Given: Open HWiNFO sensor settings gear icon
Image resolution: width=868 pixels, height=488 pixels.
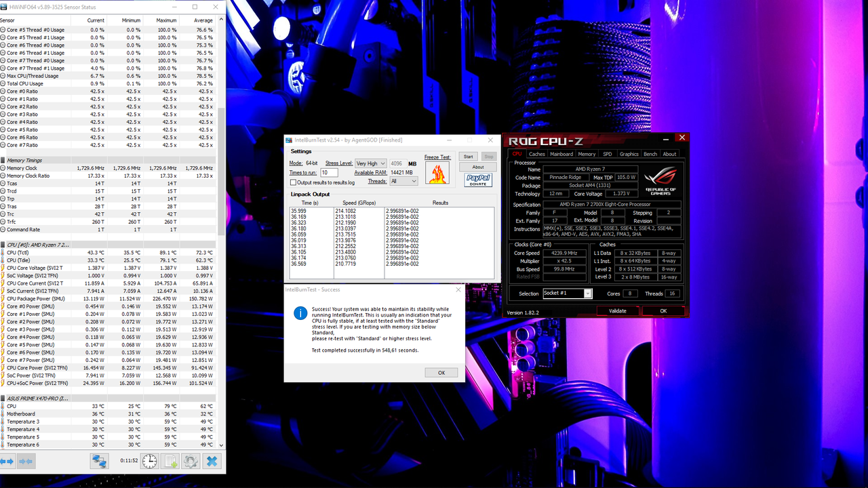Looking at the screenshot, I should point(191,462).
